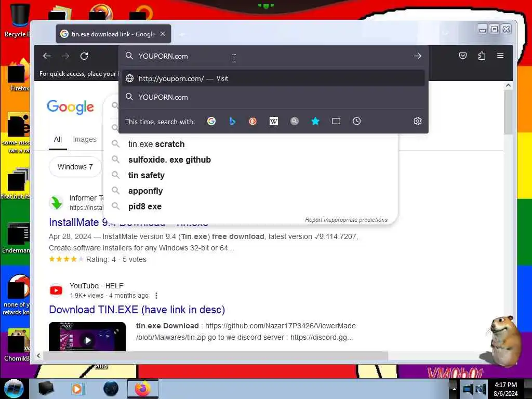This screenshot has height=399, width=532.
Task: Click the YouTube favicon on result
Action: 56,290
